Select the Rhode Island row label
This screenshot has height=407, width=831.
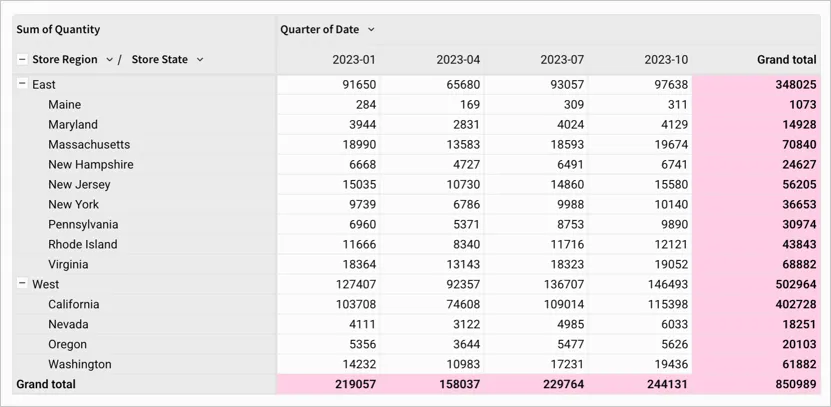click(83, 244)
